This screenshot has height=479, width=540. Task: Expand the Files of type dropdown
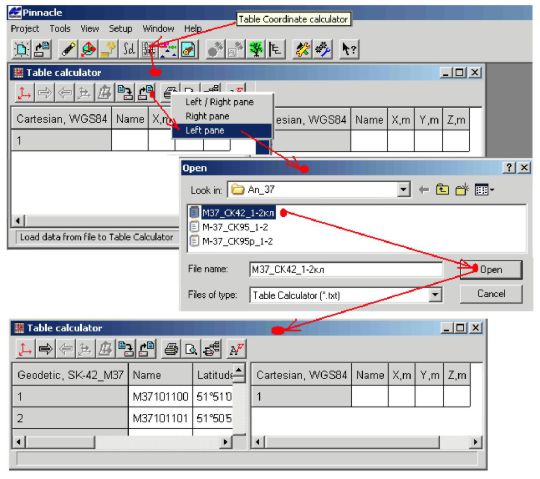[x=435, y=295]
